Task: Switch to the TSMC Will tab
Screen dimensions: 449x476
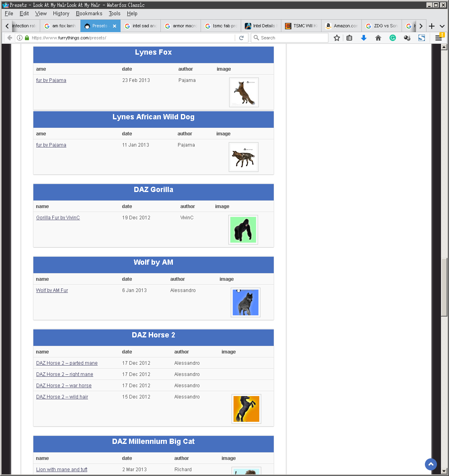Action: pos(301,26)
